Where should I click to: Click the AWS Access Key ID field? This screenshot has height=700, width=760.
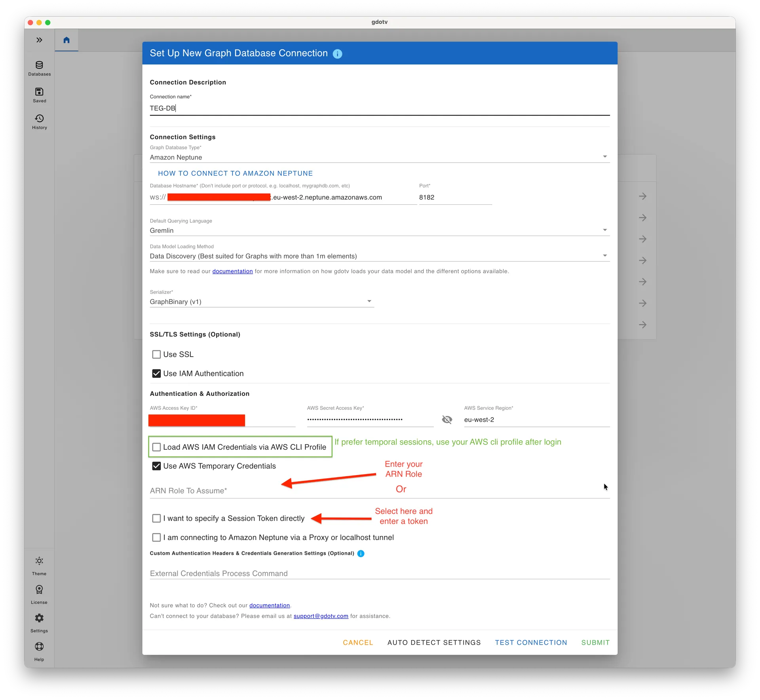(222, 420)
